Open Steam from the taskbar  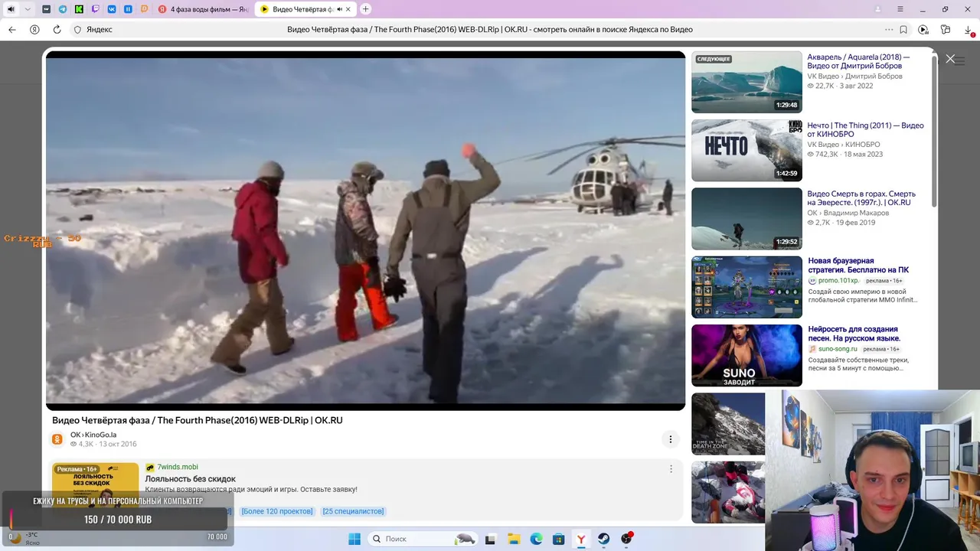point(604,539)
